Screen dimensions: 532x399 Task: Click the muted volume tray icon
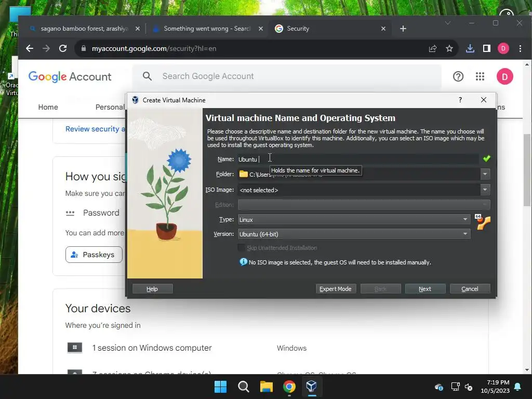click(x=469, y=387)
